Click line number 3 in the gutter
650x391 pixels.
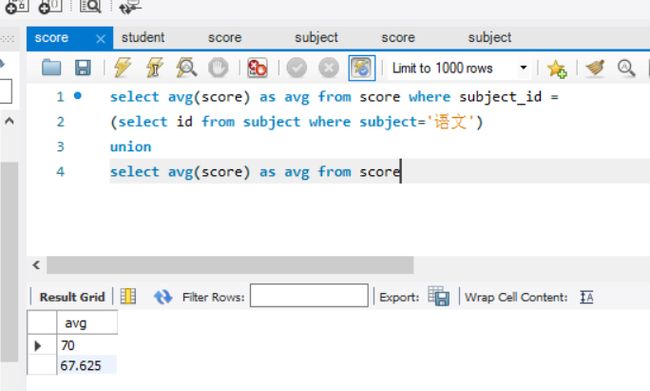pos(61,147)
